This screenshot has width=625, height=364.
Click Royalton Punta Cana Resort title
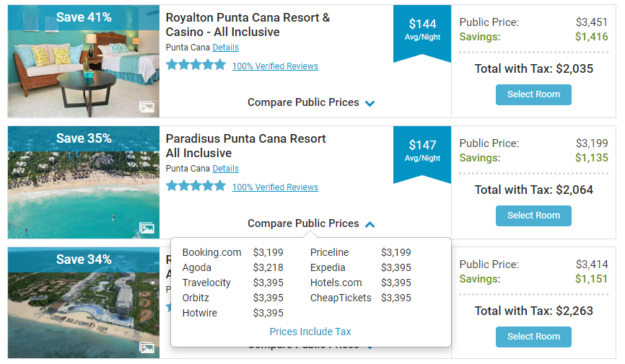point(248,25)
